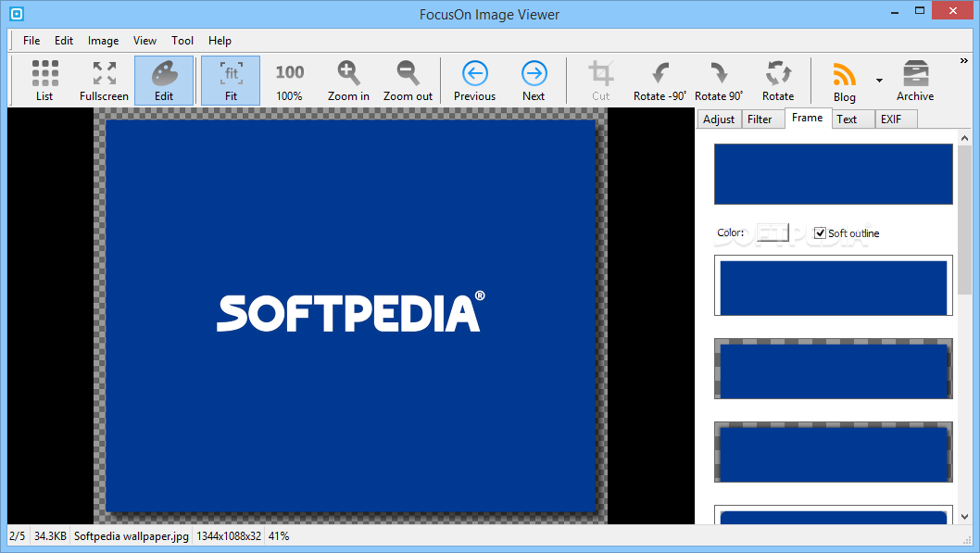
Task: Rotate image 90 degrees clockwise
Action: tap(719, 81)
